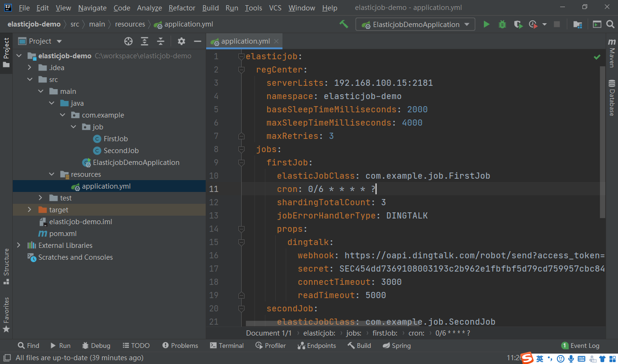This screenshot has height=364, width=618.
Task: Expand the test folder
Action: coord(41,198)
